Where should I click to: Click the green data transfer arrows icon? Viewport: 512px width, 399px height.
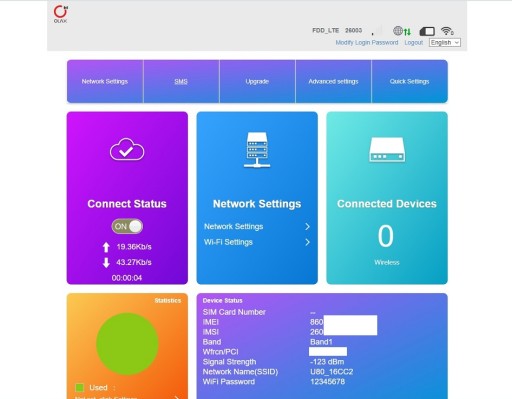[407, 32]
